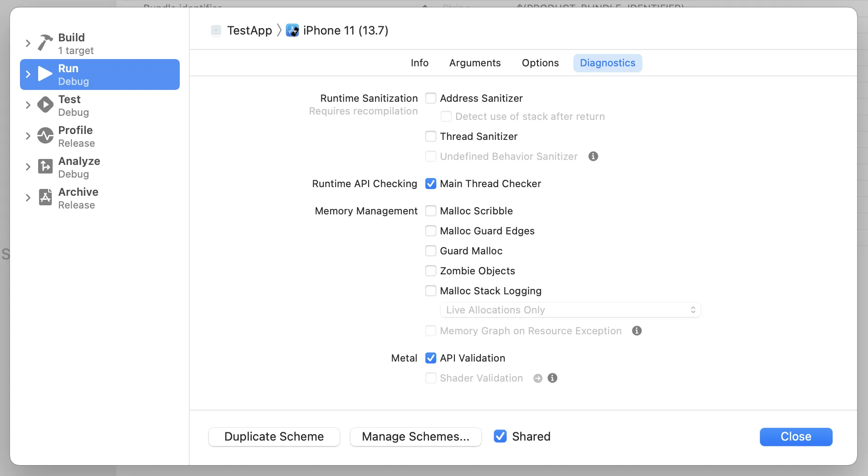The width and height of the screenshot is (868, 476).
Task: Expand the Archive section chevron
Action: 28,198
